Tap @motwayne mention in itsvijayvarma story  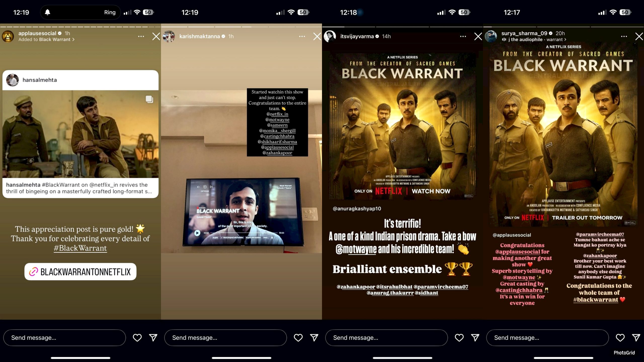pos(356,249)
